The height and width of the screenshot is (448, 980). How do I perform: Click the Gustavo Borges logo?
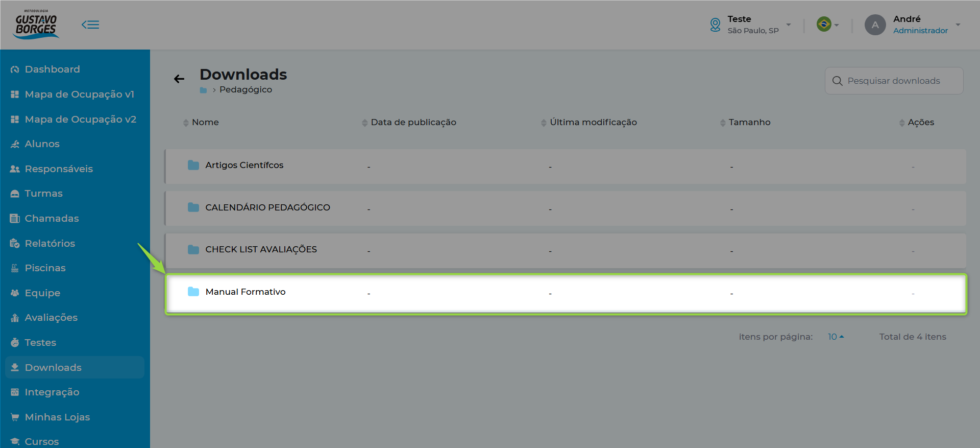tap(37, 24)
